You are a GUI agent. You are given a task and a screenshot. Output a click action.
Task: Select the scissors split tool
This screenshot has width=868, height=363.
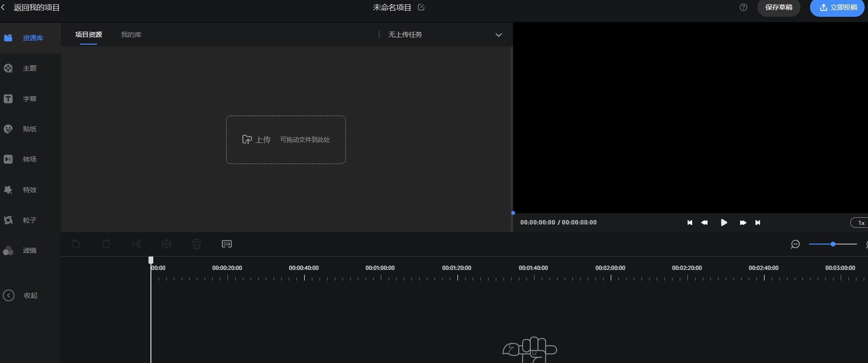(x=136, y=244)
